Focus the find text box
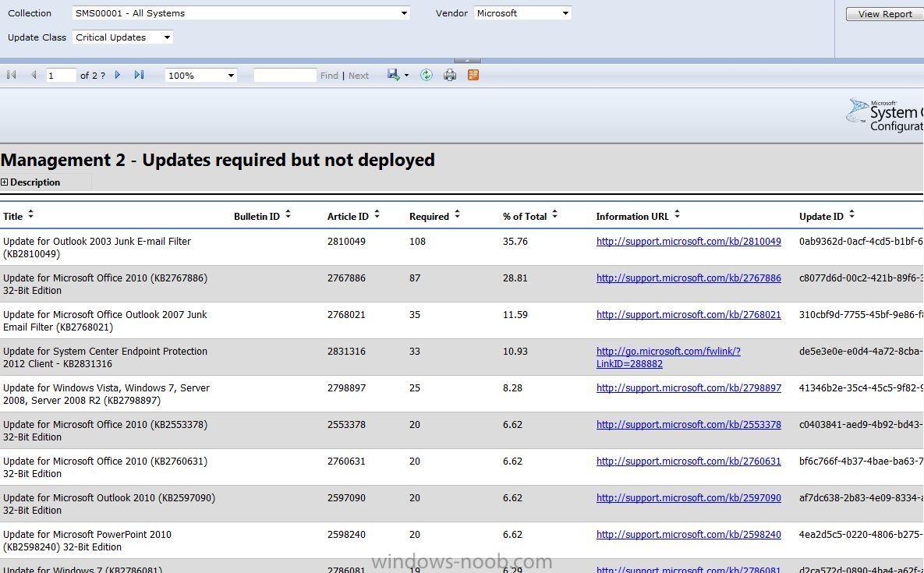 coord(285,76)
